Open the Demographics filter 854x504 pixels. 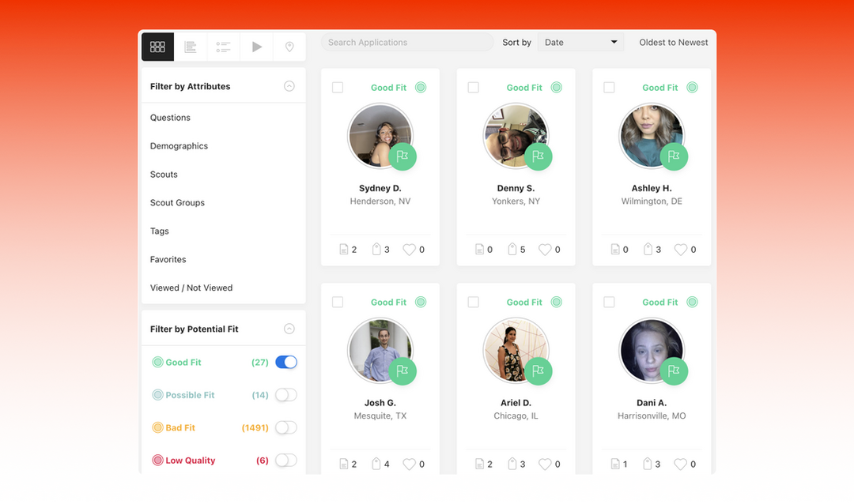(179, 145)
